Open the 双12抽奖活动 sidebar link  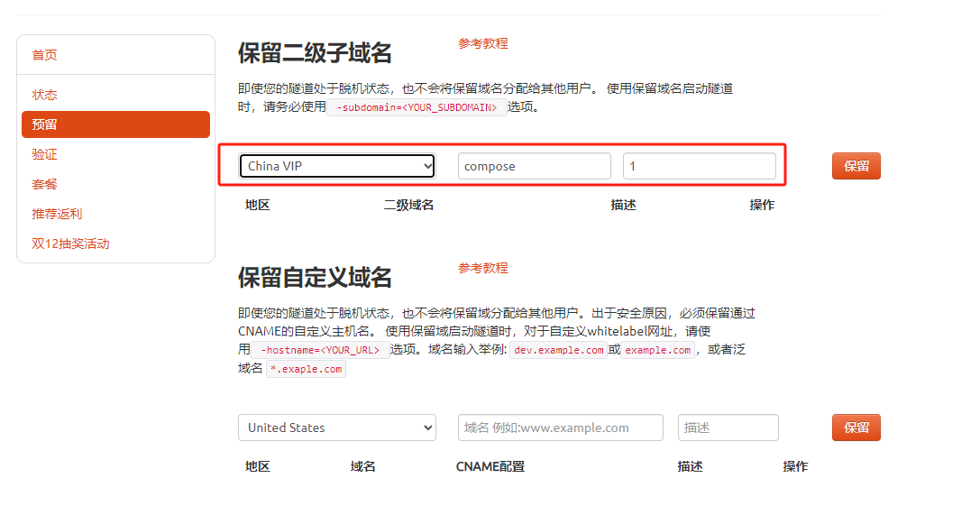pyautogui.click(x=70, y=244)
